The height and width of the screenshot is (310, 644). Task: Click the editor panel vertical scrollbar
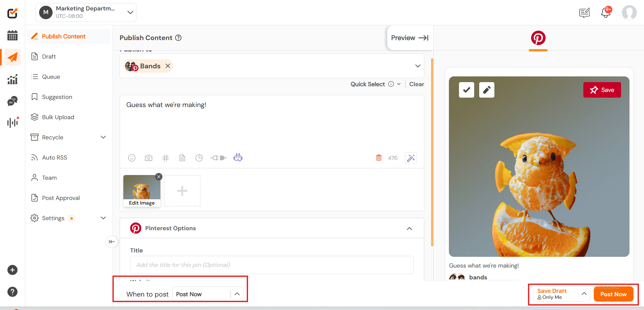point(432,152)
